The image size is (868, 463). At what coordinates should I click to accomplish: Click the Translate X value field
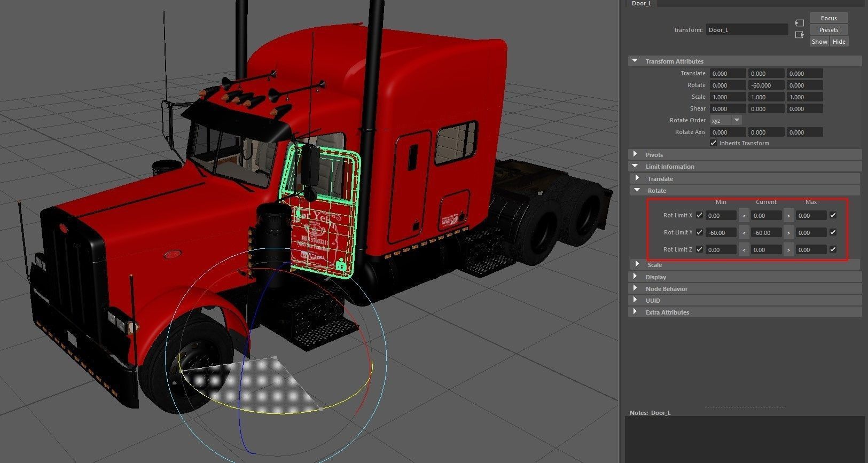point(728,74)
